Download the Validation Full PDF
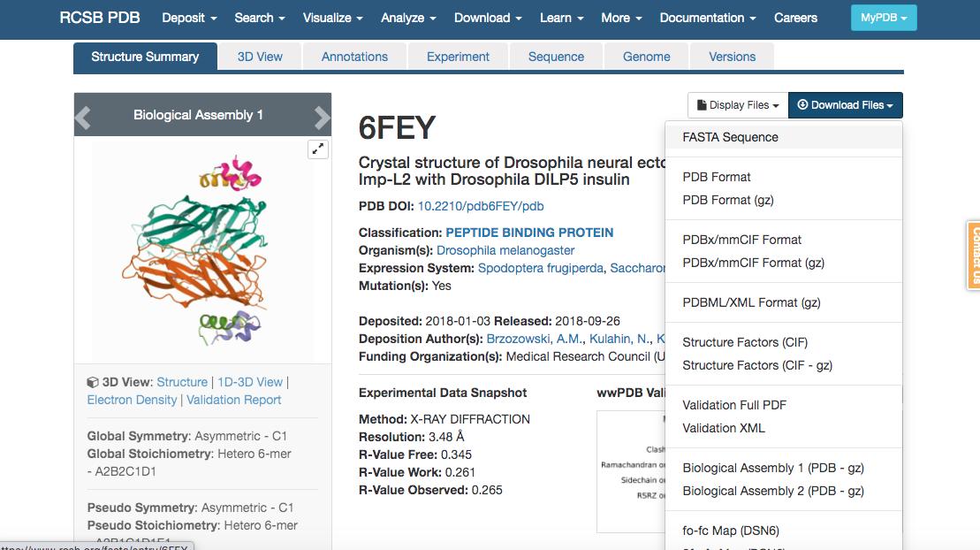This screenshot has width=980, height=550. click(x=734, y=405)
